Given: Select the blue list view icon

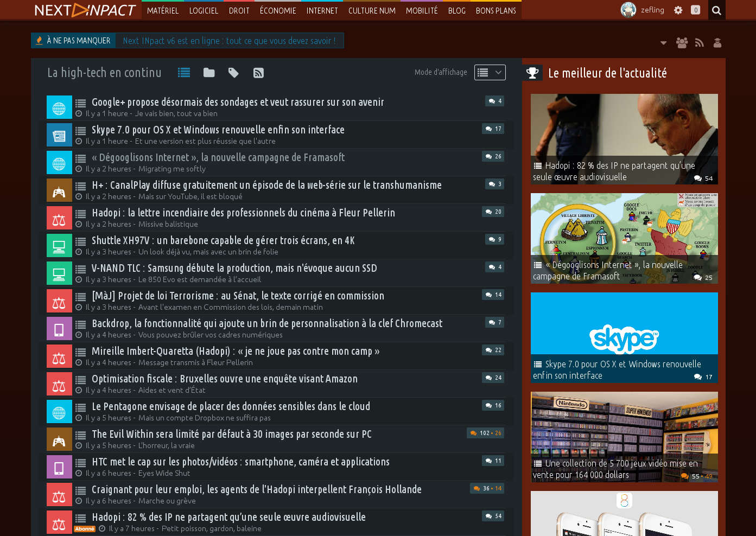Looking at the screenshot, I should click(184, 73).
